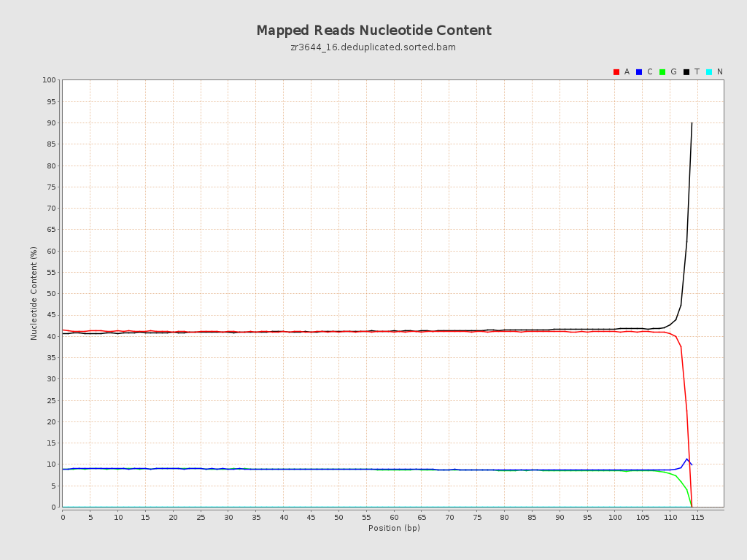Screen dimensions: 747x560
Task: Click the legend label T
Action: (x=697, y=72)
